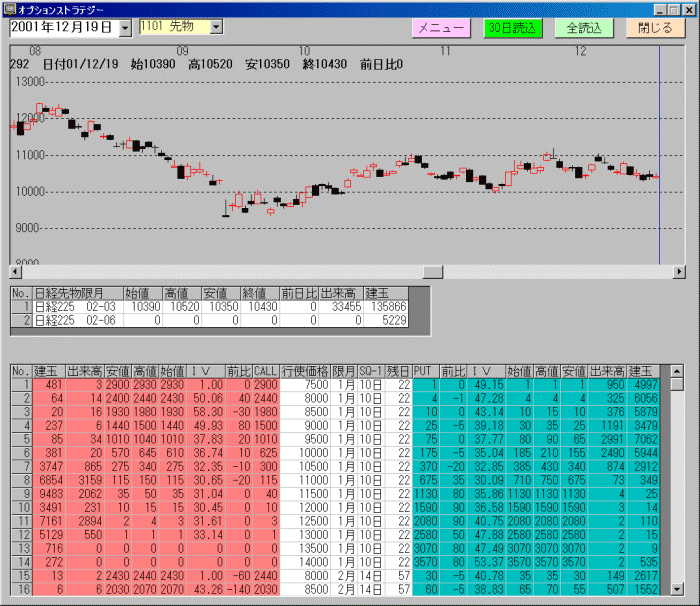700x606 pixels.
Task: Click futures table 終値 column header
Action: 259,293
